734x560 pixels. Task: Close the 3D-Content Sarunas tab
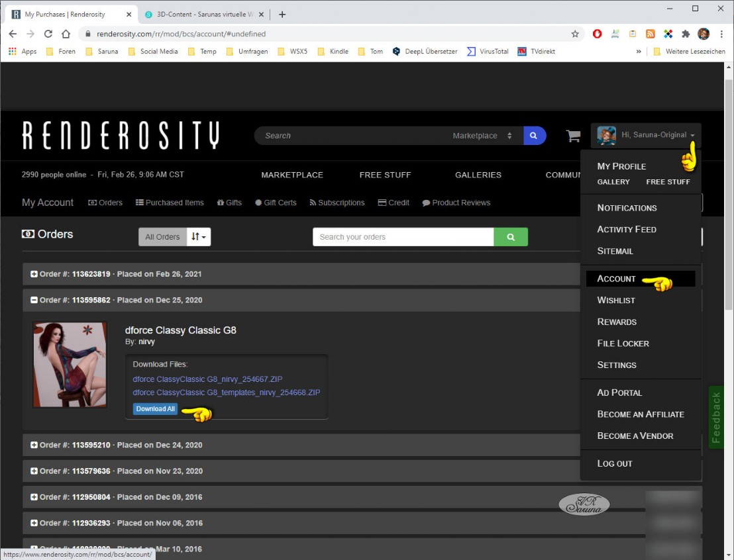pyautogui.click(x=261, y=15)
